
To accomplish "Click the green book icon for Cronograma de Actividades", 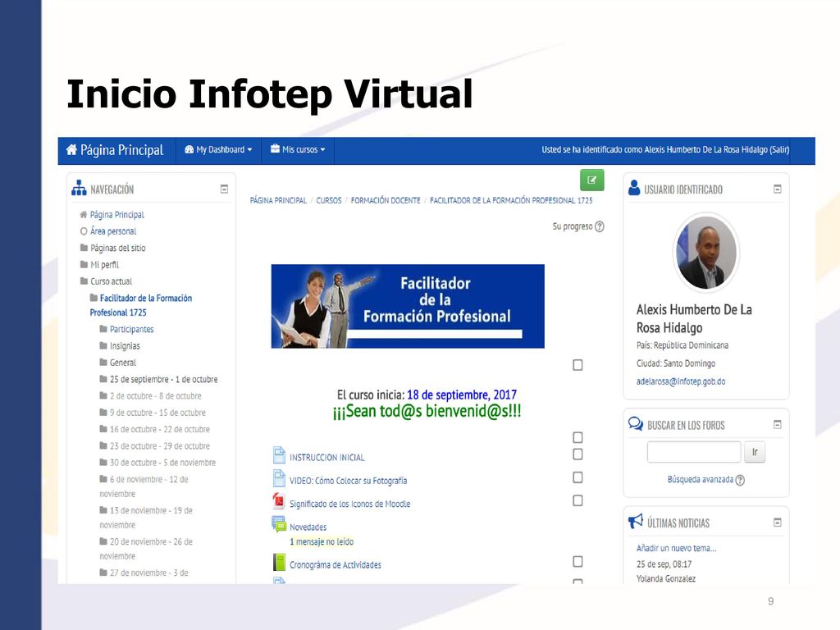I will pyautogui.click(x=279, y=562).
